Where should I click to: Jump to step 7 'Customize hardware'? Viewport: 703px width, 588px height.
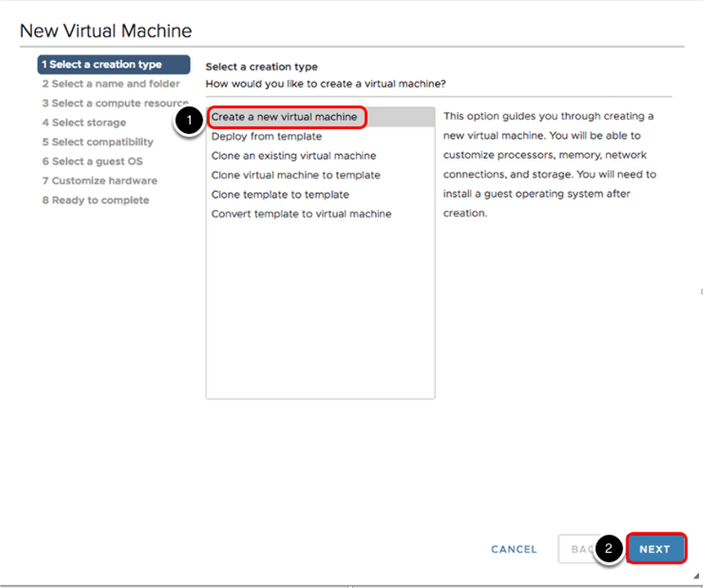pos(99,181)
